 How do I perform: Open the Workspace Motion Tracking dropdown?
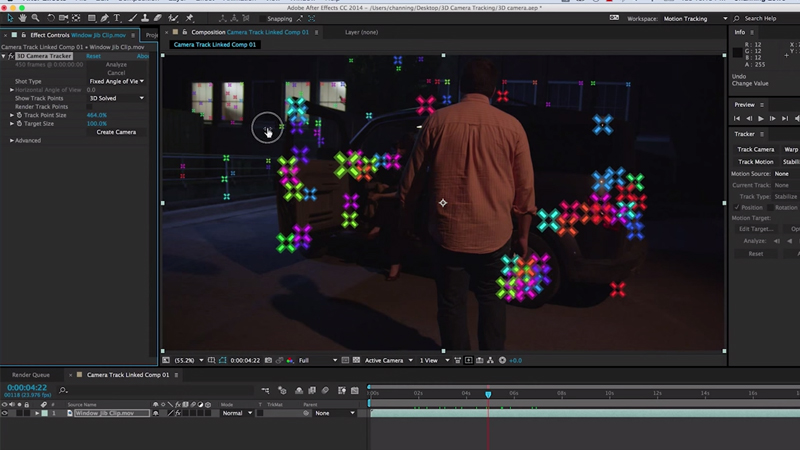point(691,18)
